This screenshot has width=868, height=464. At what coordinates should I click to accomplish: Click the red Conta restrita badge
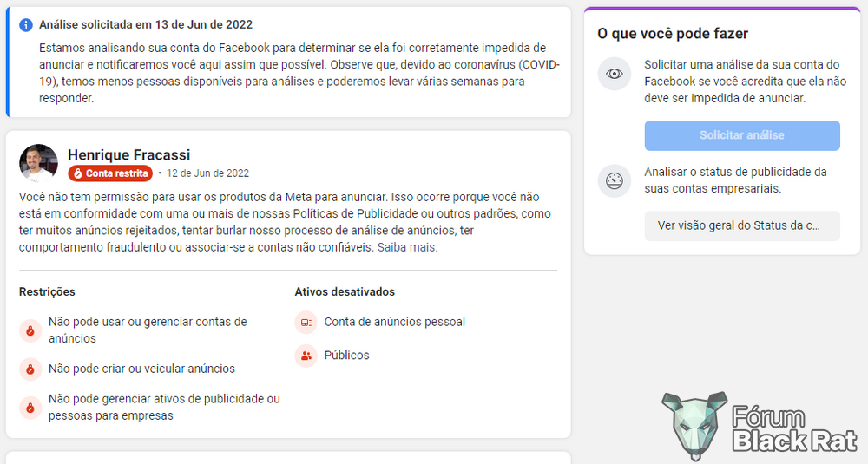point(110,173)
